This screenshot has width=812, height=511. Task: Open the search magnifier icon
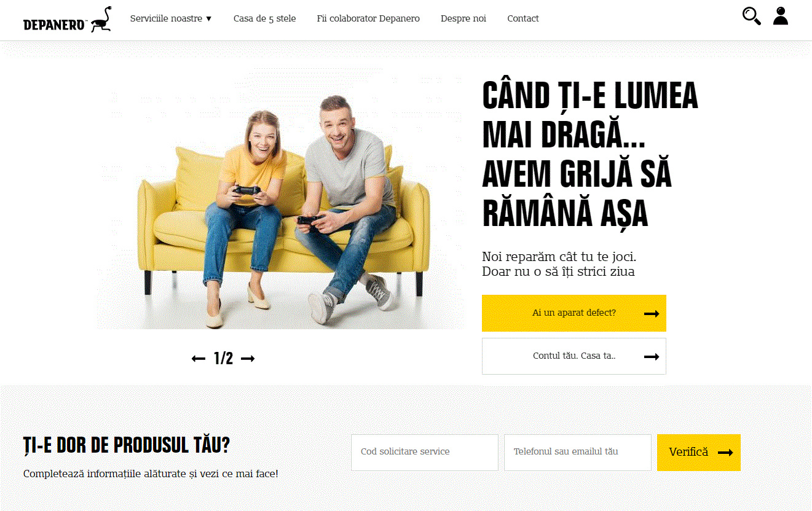tap(751, 16)
